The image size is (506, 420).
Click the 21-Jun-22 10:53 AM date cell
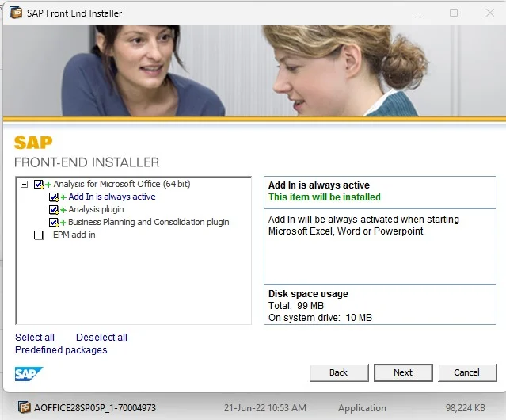coord(265,408)
